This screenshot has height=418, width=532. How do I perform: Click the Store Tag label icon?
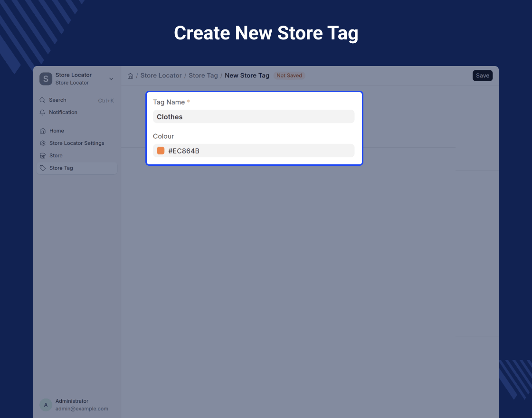pyautogui.click(x=43, y=168)
